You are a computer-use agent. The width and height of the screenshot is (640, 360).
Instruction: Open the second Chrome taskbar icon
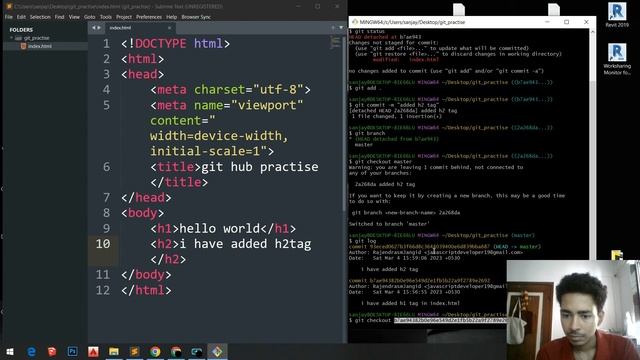(176, 351)
